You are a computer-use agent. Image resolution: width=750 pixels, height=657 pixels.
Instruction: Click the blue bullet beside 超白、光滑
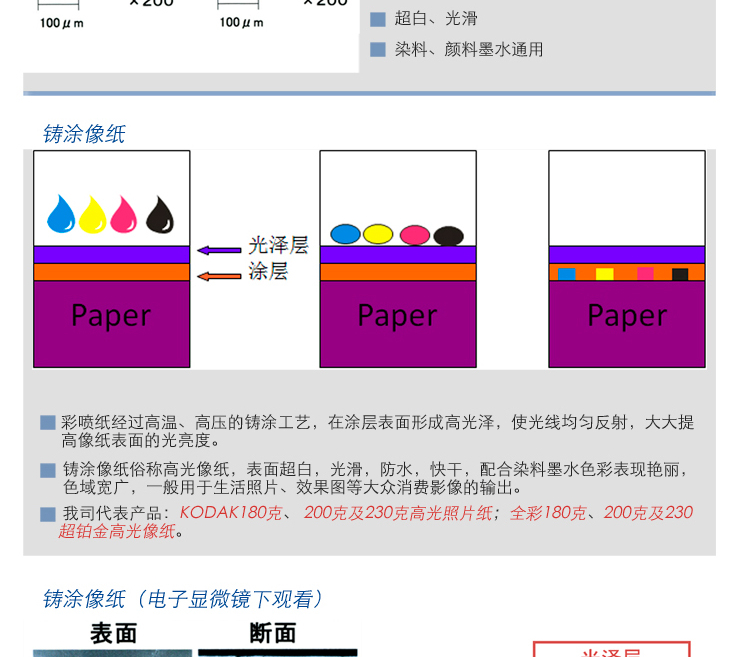coord(378,18)
